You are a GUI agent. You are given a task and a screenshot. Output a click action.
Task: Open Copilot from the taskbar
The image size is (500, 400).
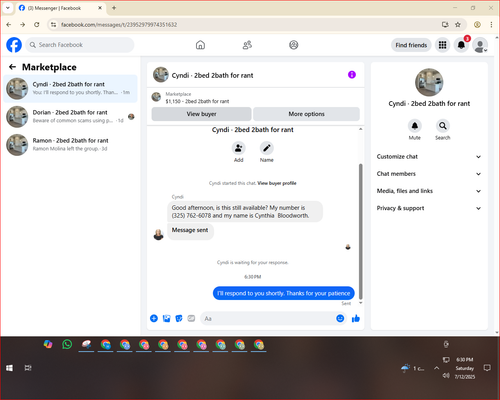click(48, 344)
